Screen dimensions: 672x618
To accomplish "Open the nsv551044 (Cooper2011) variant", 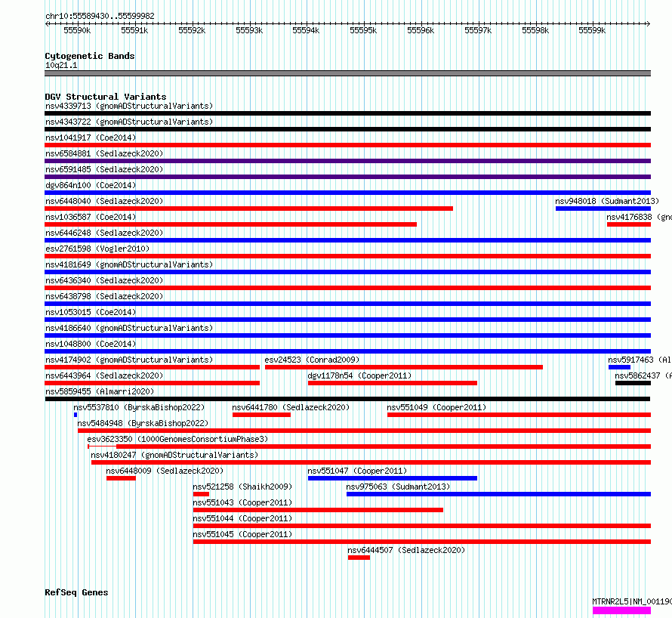I will click(x=242, y=518).
